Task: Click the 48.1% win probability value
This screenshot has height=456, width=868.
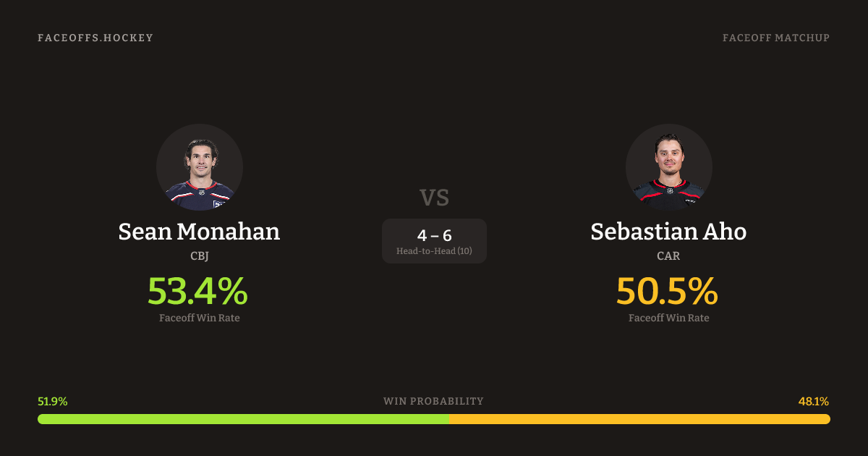Action: (814, 402)
